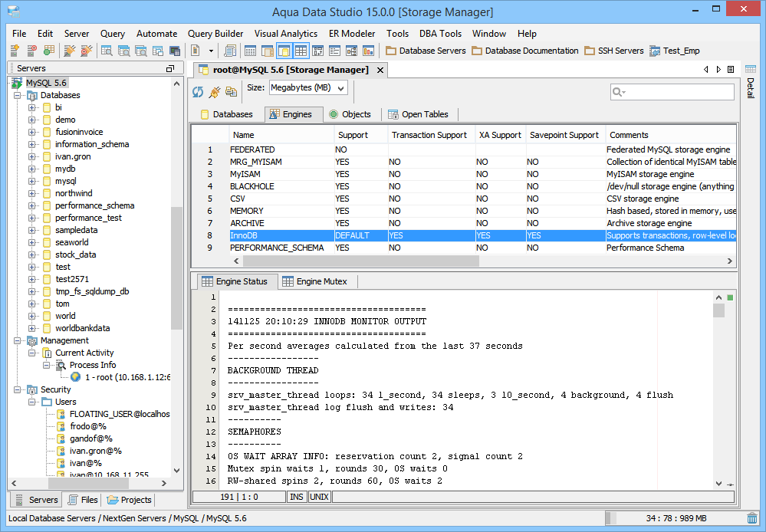Image resolution: width=766 pixels, height=532 pixels.
Task: Open the DBA Tools menu
Action: pyautogui.click(x=440, y=34)
